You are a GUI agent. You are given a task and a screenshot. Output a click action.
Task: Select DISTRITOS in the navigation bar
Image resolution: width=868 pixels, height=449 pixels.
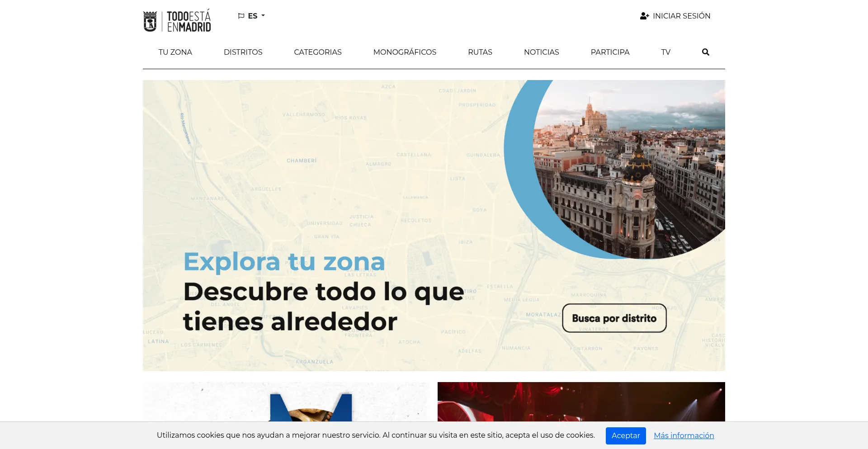click(243, 52)
